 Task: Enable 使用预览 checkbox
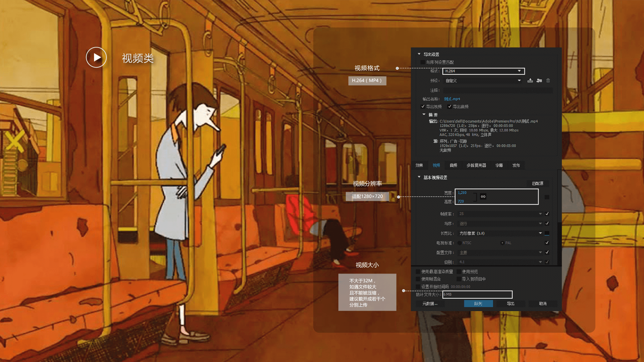[459, 272]
